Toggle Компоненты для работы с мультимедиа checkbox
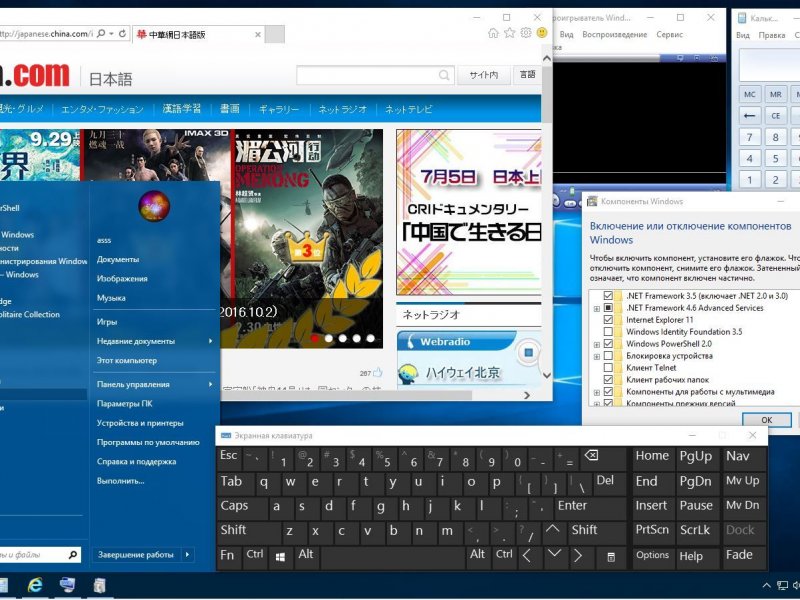This screenshot has width=800, height=600. click(608, 392)
